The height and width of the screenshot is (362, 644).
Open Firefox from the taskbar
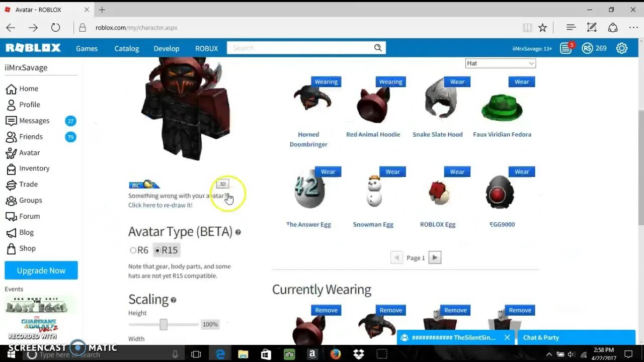(336, 354)
